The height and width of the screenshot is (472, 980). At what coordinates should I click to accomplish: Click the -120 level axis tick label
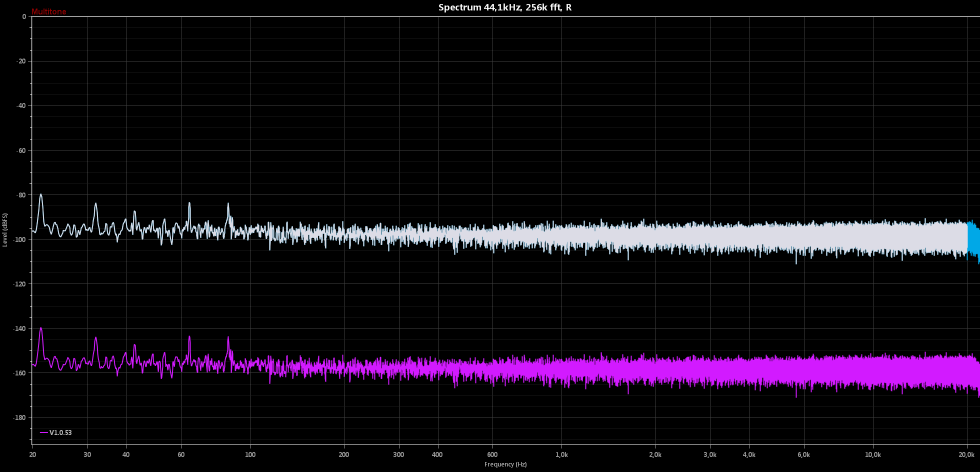click(x=20, y=284)
